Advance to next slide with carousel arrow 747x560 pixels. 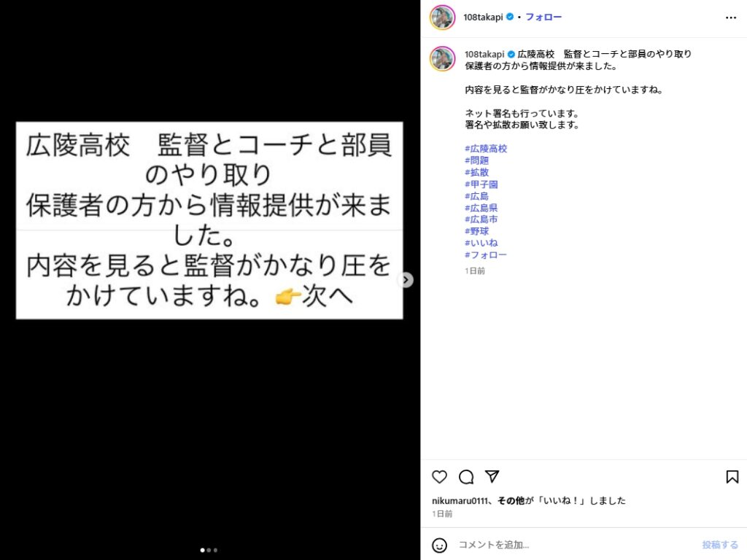[406, 280]
